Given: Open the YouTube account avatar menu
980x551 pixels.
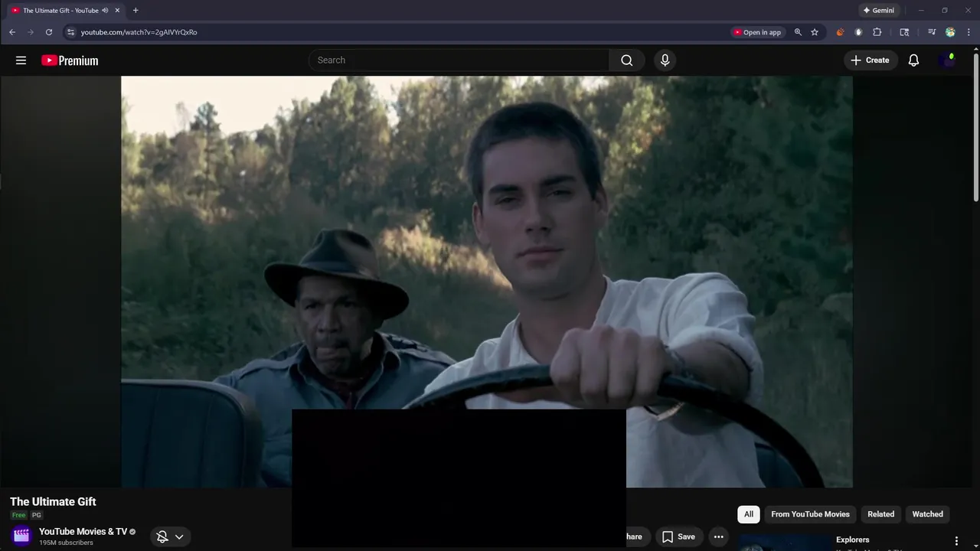Looking at the screenshot, I should pos(947,60).
